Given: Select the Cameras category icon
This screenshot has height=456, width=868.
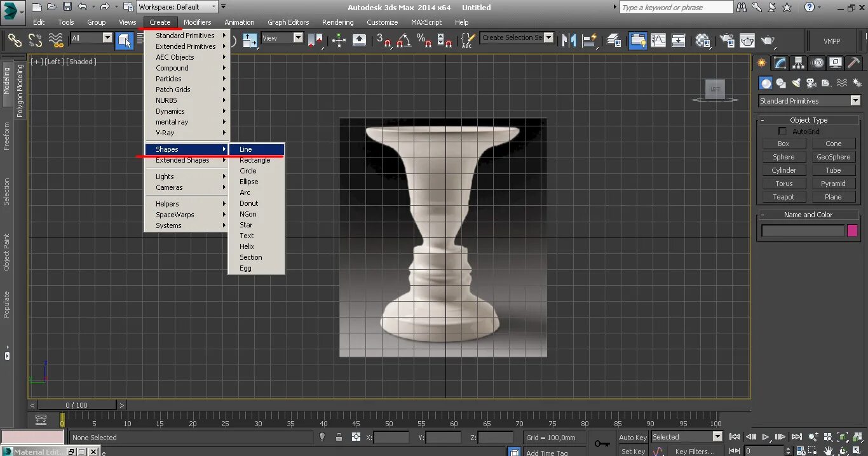Looking at the screenshot, I should (x=811, y=83).
